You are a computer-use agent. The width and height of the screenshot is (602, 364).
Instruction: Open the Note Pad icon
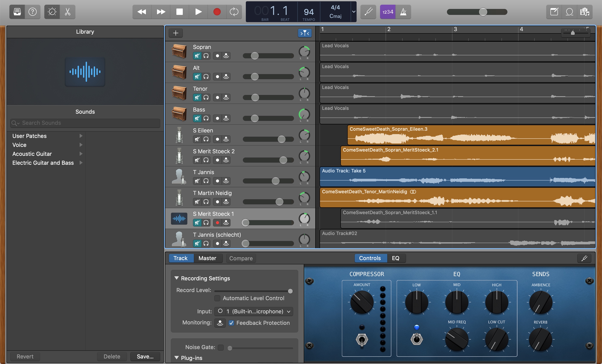click(554, 12)
